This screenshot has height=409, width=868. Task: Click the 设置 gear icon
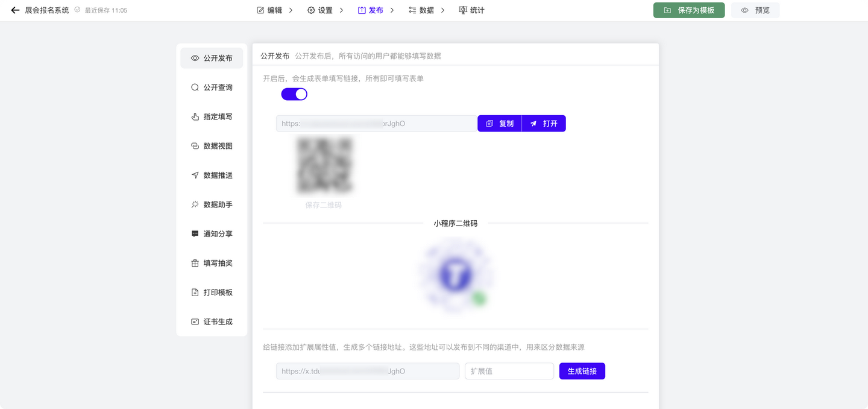(311, 10)
